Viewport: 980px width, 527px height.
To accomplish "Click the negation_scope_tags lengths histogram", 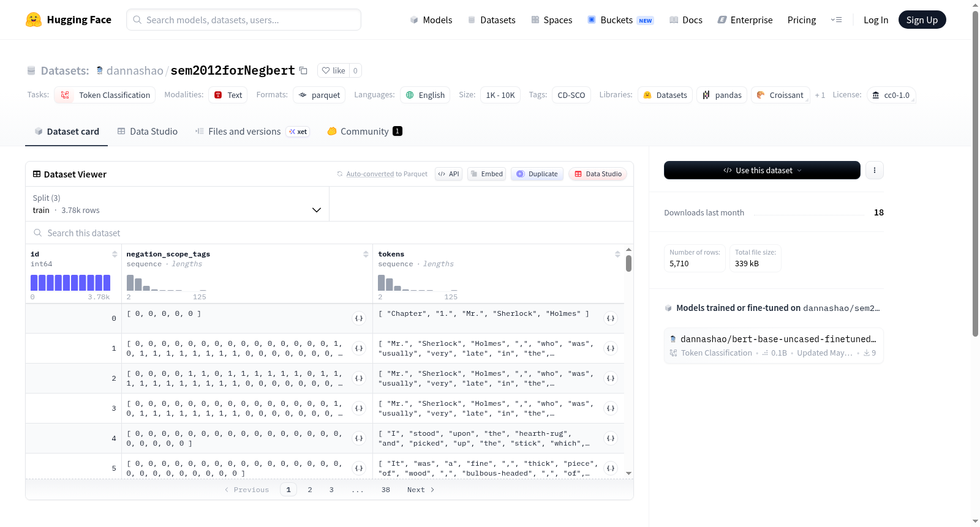I will [167, 282].
